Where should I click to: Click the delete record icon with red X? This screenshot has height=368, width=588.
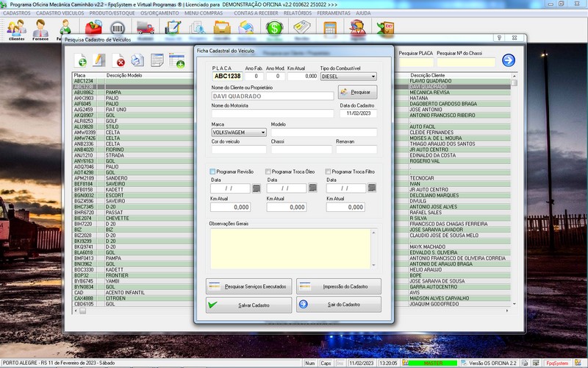pos(118,60)
